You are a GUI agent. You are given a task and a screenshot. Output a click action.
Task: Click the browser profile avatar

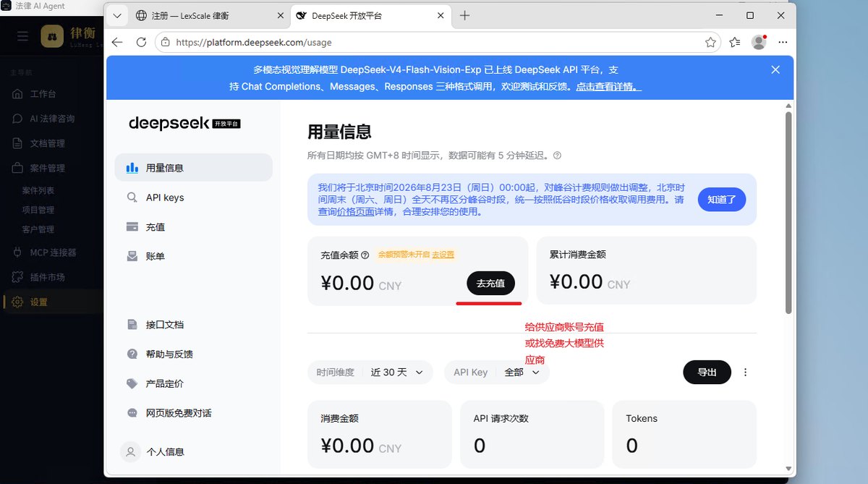click(x=759, y=42)
